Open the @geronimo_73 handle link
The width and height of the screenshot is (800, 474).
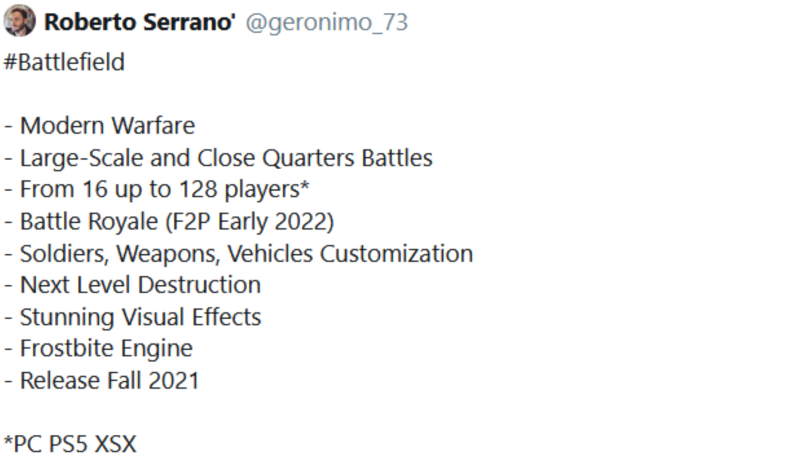click(x=327, y=22)
